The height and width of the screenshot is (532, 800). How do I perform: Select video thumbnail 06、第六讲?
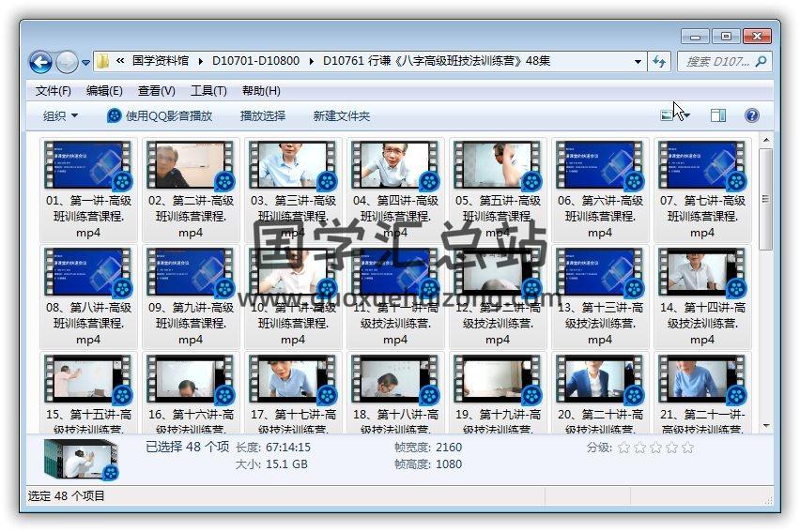click(600, 165)
